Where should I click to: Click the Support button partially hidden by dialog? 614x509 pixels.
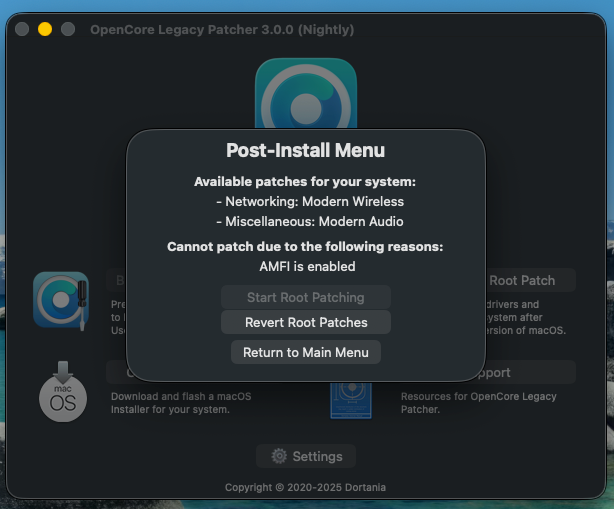pyautogui.click(x=526, y=372)
